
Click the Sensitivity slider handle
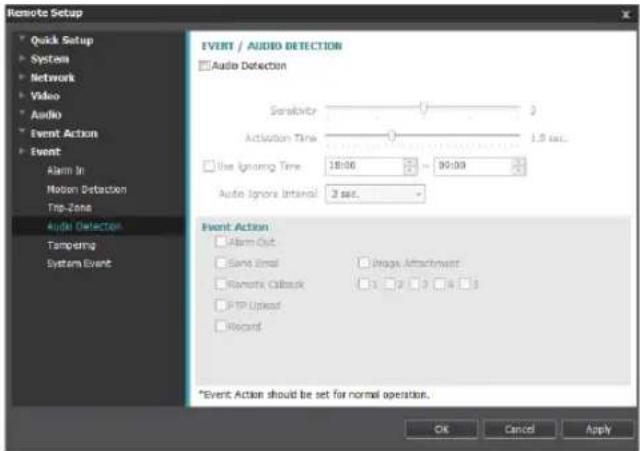pyautogui.click(x=424, y=107)
